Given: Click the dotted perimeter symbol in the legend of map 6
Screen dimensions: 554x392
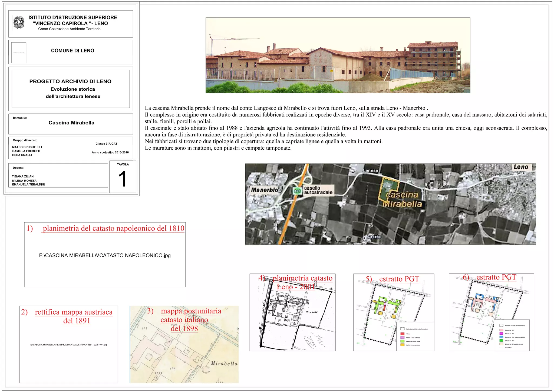Looking at the screenshot, I should (501, 325).
